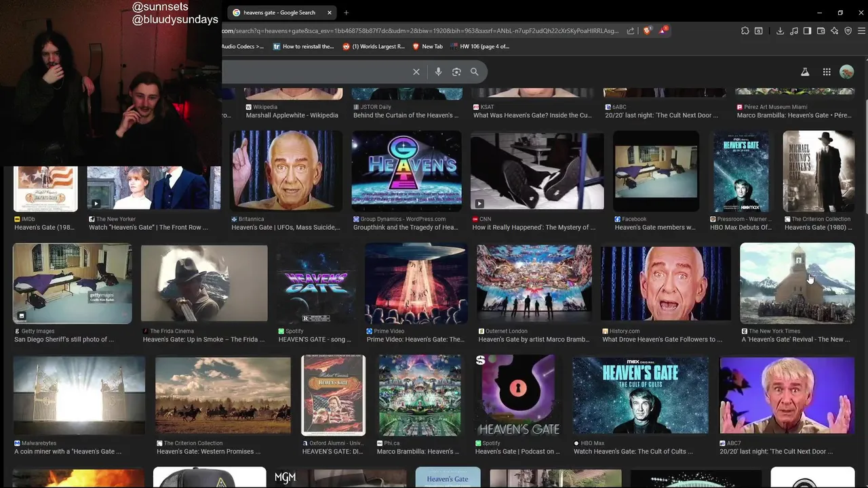Click the magnifier search icon in the search box

[475, 72]
